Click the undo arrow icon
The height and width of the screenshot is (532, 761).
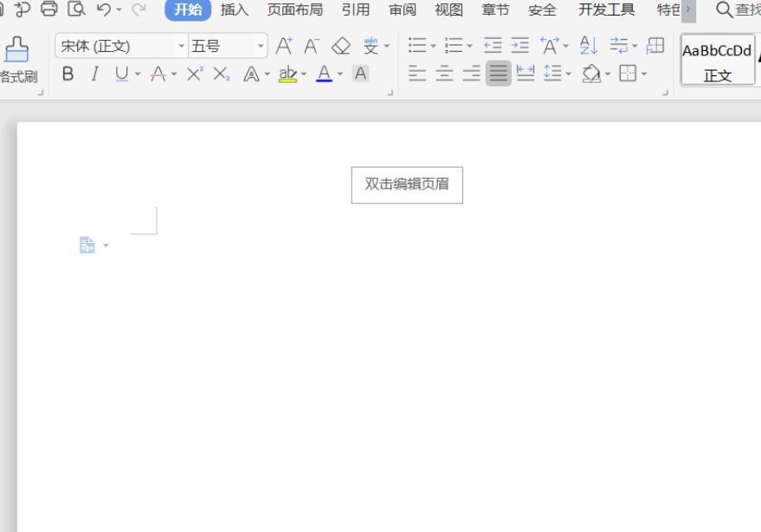tap(104, 10)
